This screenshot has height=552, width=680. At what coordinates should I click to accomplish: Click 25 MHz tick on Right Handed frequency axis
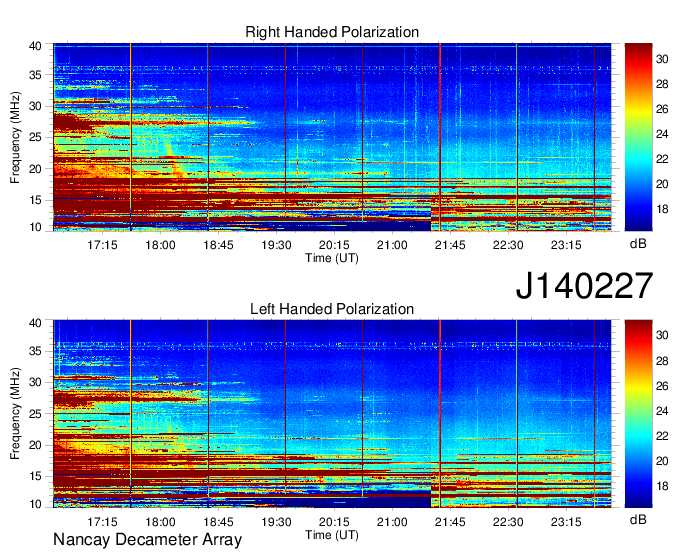pyautogui.click(x=36, y=137)
